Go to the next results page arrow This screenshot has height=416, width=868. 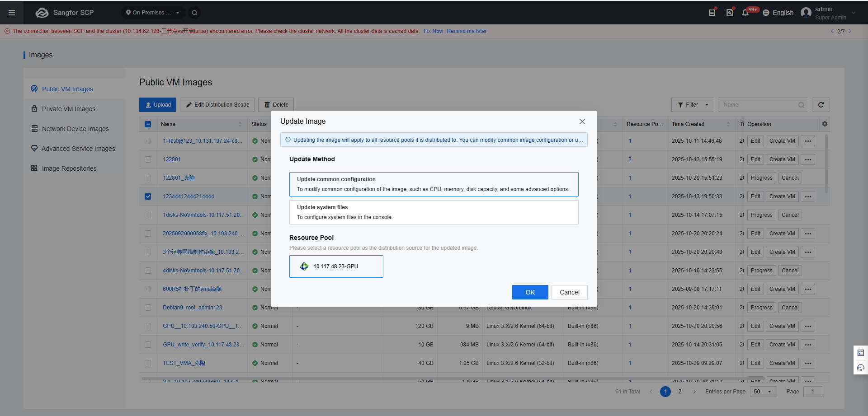(694, 392)
